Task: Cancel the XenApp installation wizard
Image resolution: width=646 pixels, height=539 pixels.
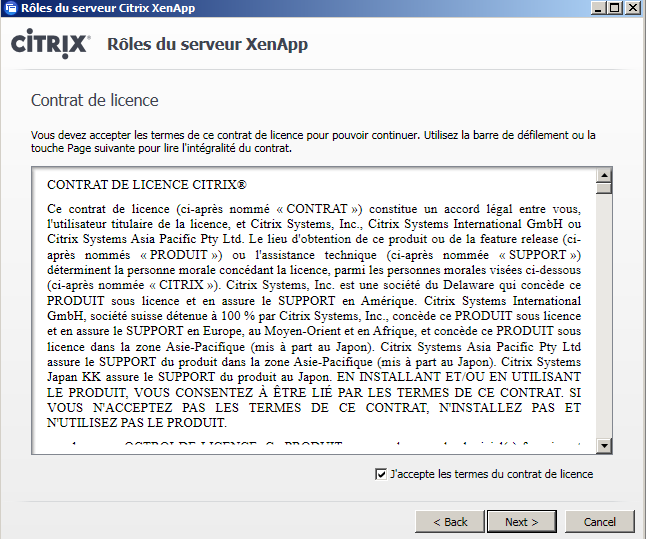Action: (599, 522)
